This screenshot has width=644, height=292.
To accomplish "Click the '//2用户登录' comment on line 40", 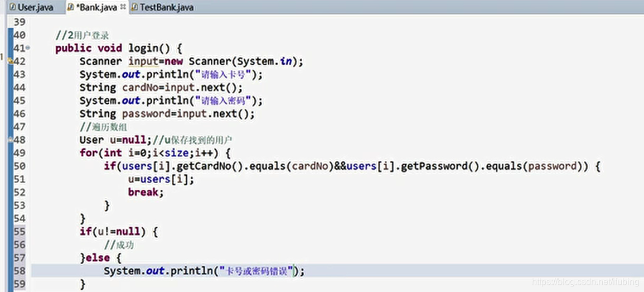I will [82, 35].
